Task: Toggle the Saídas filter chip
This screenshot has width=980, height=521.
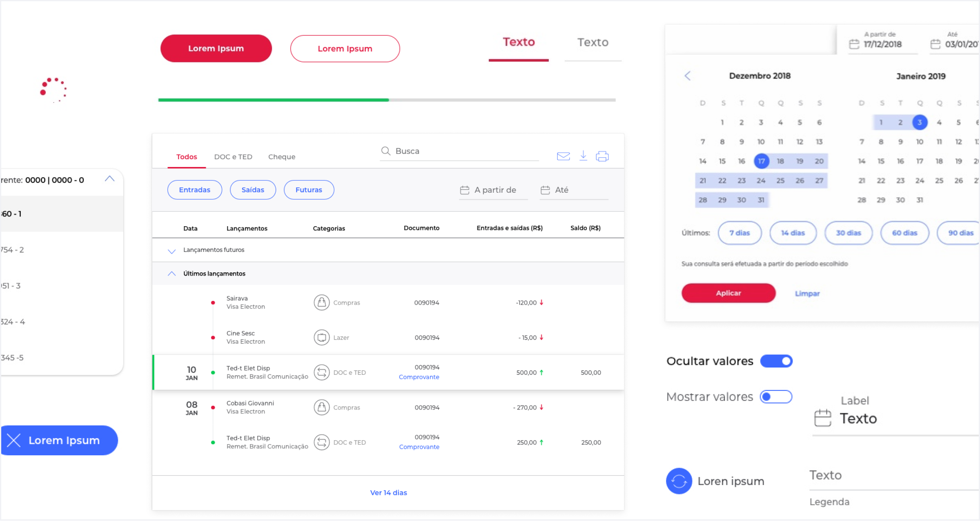Action: 253,190
